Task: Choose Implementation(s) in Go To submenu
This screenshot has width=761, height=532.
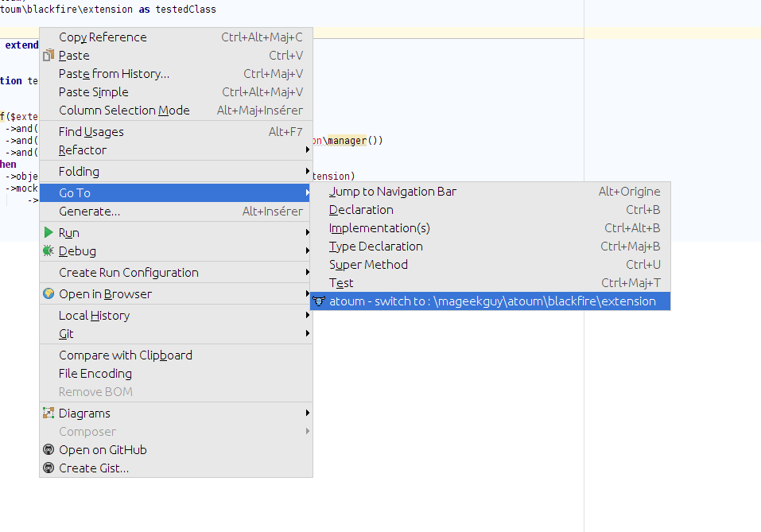Action: click(x=490, y=228)
